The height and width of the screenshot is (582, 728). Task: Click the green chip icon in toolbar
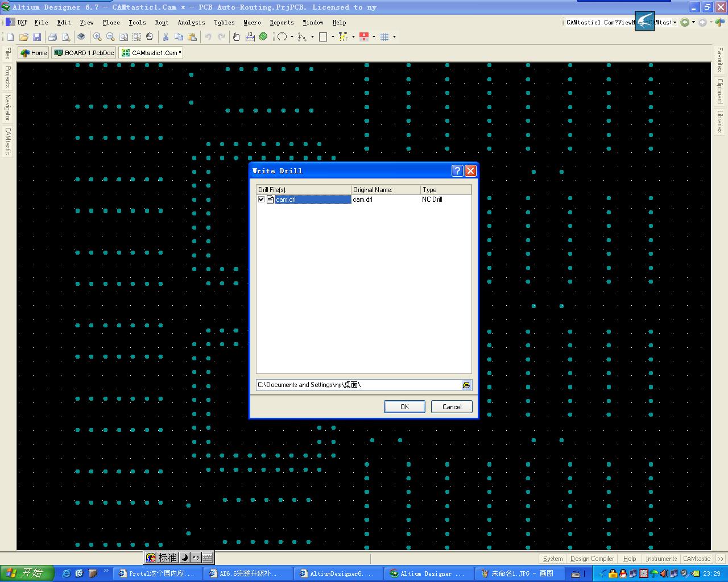263,37
